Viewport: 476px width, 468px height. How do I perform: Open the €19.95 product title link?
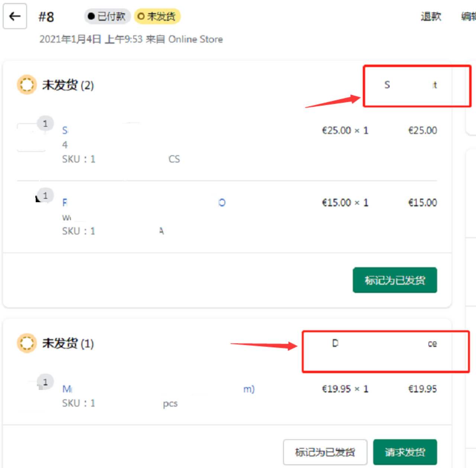click(67, 389)
